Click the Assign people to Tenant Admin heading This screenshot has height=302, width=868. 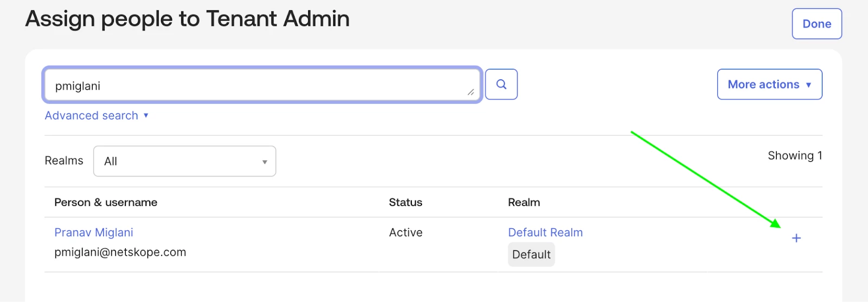187,19
